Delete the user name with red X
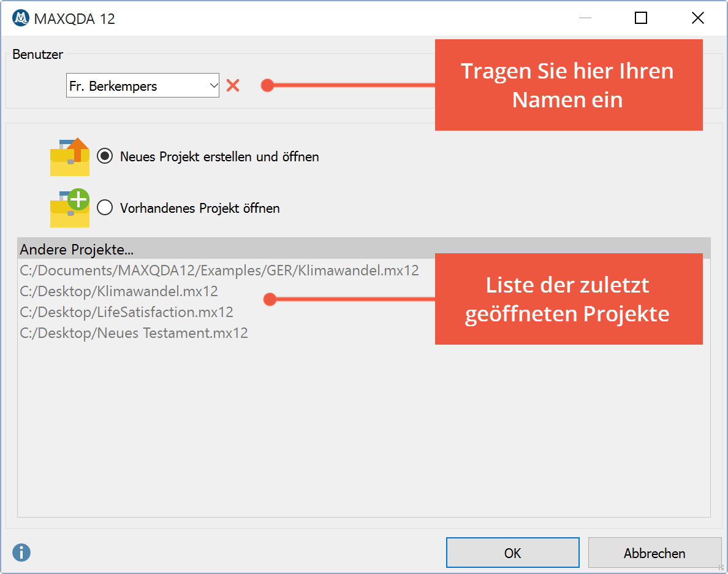 coord(233,85)
